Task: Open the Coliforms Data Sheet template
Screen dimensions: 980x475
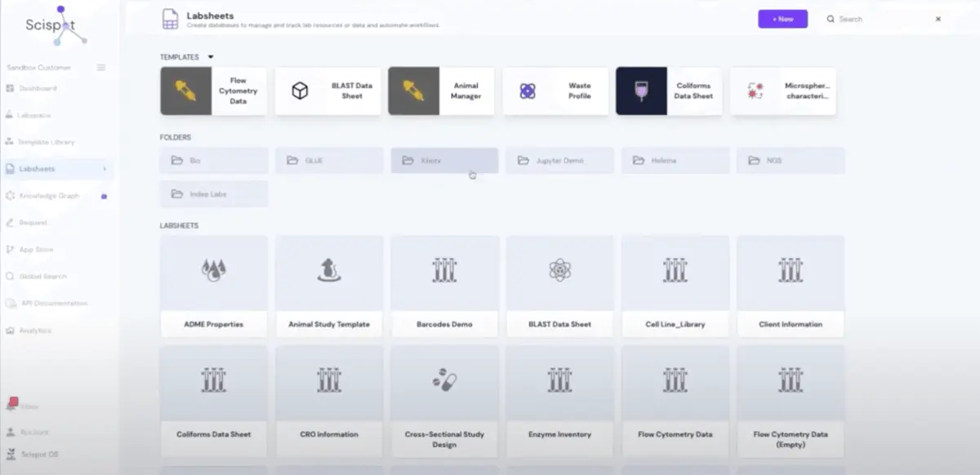Action: point(669,91)
